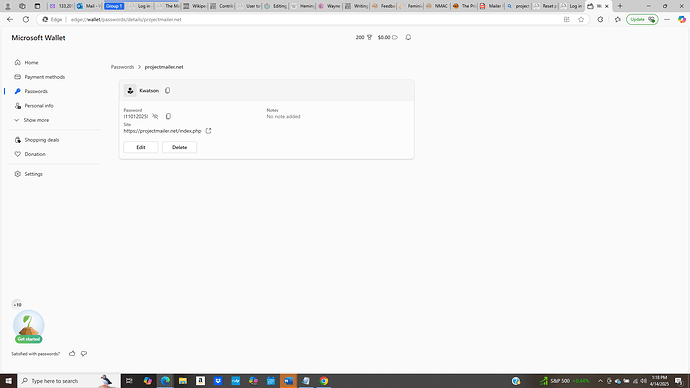Viewport: 690px width, 388px height.
Task: Open projectmailer.net site in external link
Action: tap(209, 131)
